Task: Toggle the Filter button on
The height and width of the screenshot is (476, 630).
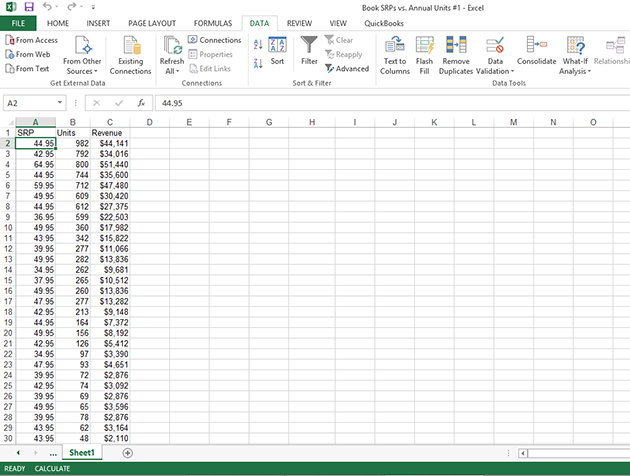Action: point(309,50)
